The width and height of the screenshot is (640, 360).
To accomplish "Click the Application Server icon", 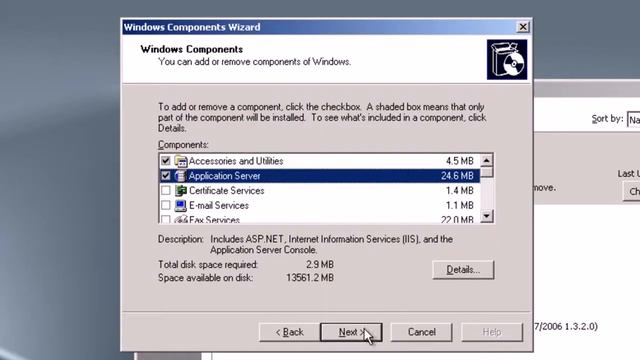I will click(180, 176).
